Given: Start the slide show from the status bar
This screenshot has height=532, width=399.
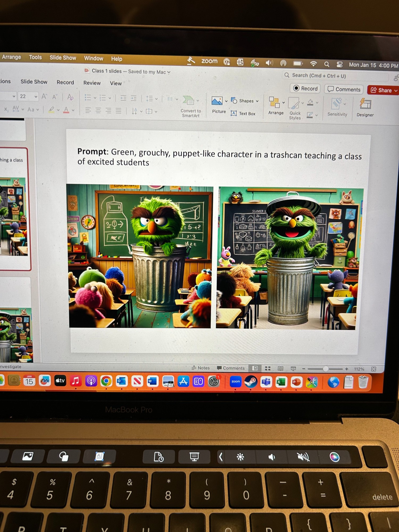Looking at the screenshot, I should [x=293, y=369].
